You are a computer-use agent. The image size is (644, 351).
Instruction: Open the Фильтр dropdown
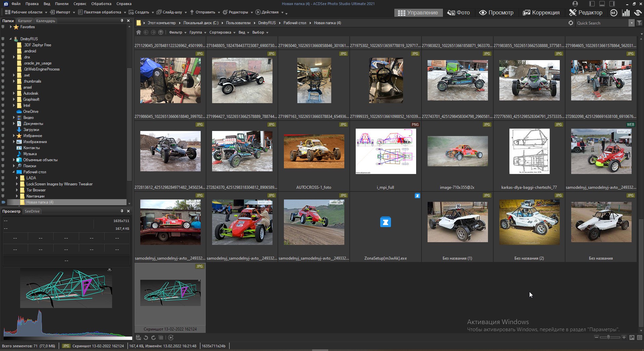point(177,32)
